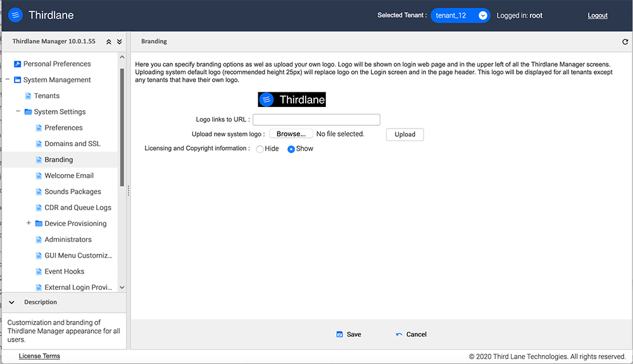This screenshot has width=633, height=364.
Task: Click the Thirdlane logo preview image
Action: click(292, 99)
